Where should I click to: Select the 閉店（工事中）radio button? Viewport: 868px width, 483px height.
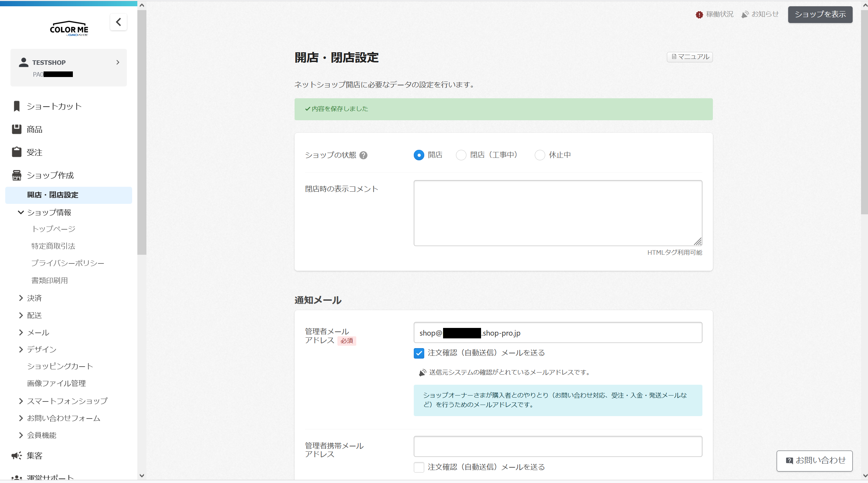pyautogui.click(x=461, y=155)
